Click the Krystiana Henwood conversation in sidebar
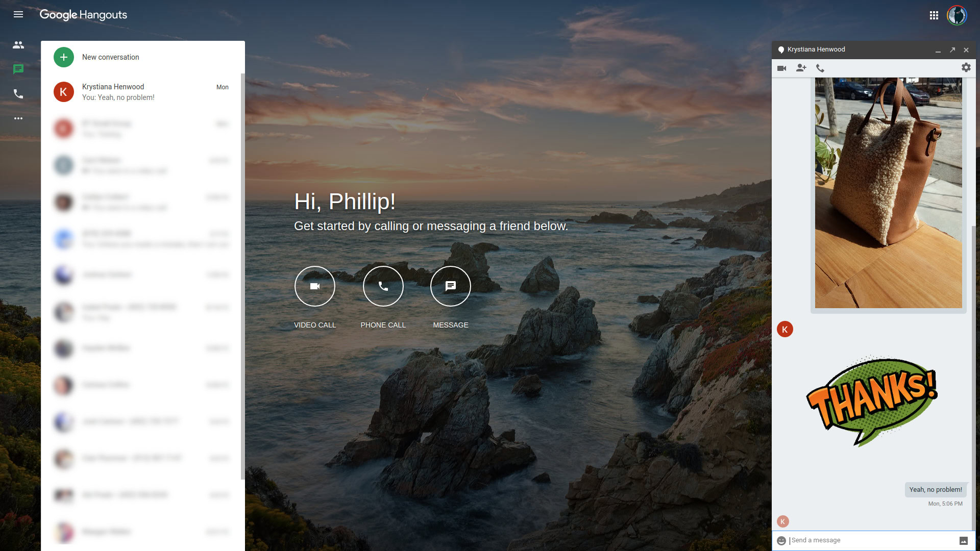This screenshot has width=980, height=551. [x=143, y=92]
